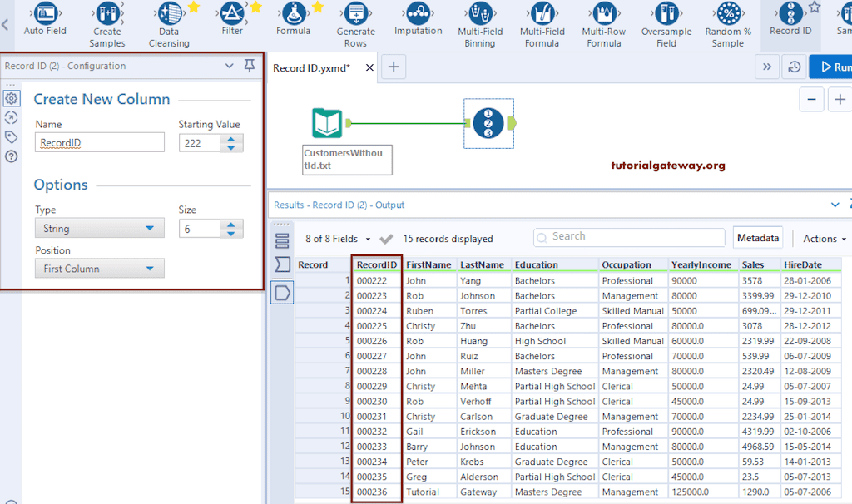Click the Data Cleansing tool icon
852x504 pixels.
click(x=169, y=14)
